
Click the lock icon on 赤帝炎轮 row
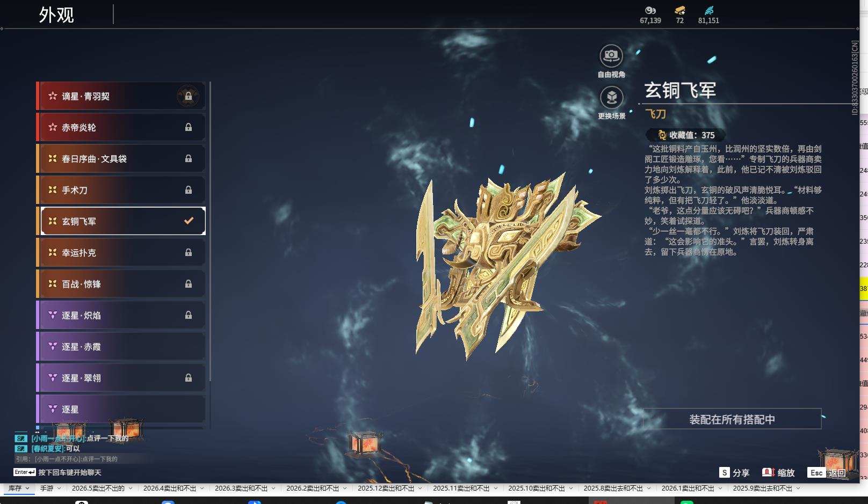coord(189,127)
